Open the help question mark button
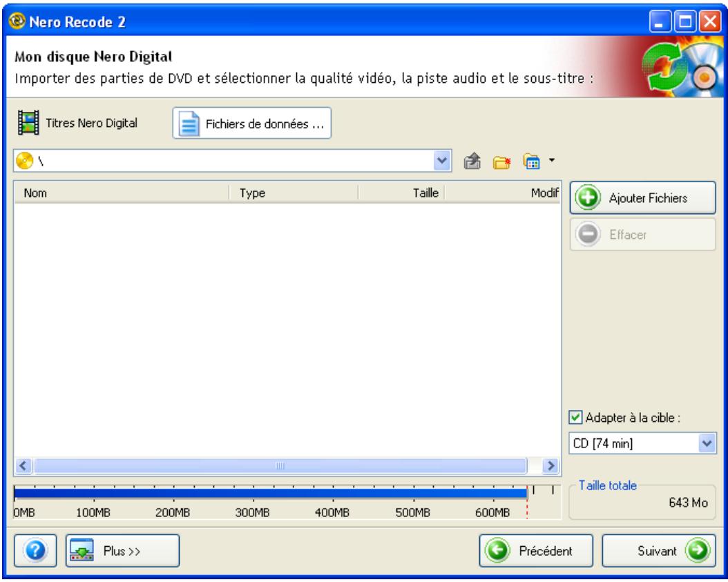This screenshot has height=582, width=728. click(35, 550)
